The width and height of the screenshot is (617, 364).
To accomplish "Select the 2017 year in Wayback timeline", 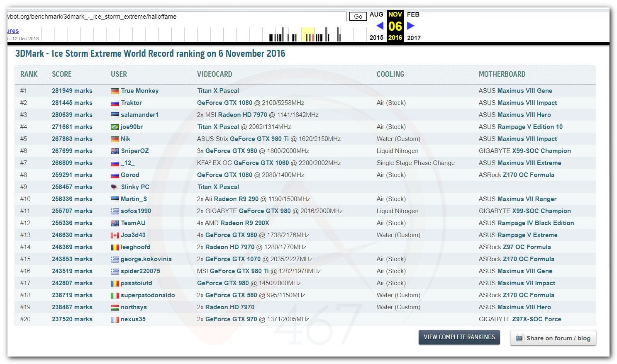I will click(414, 38).
